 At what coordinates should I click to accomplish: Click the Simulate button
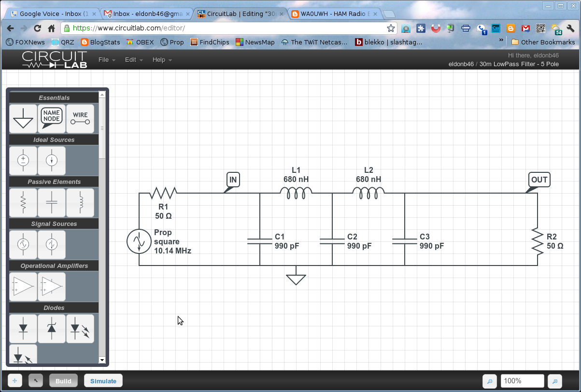(x=103, y=380)
